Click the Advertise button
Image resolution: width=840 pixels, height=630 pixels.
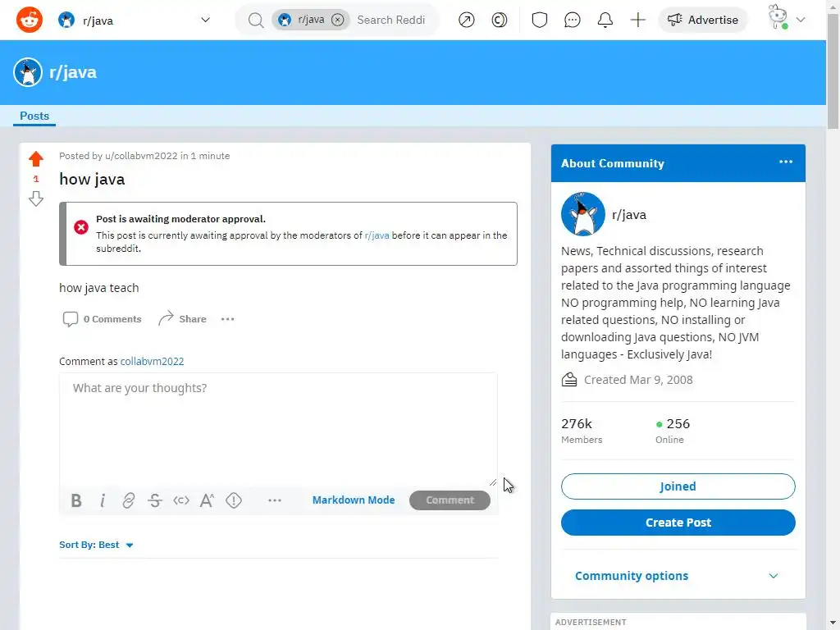click(x=702, y=20)
